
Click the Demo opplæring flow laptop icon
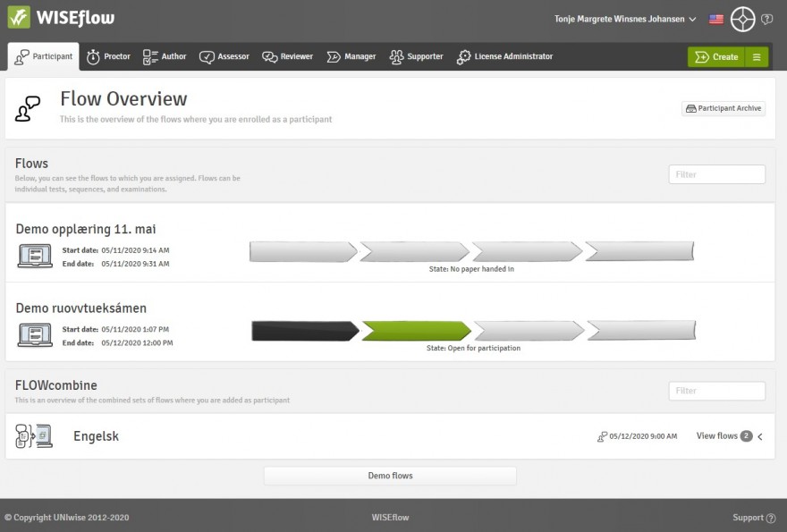[x=35, y=256]
